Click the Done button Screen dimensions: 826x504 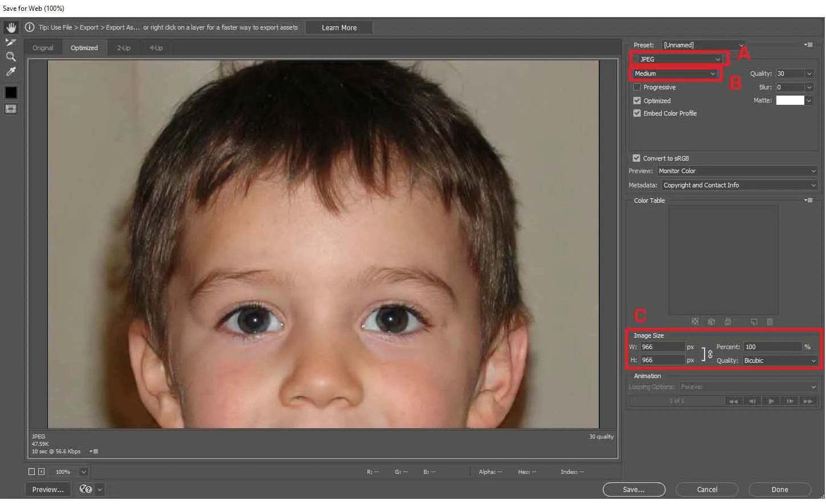point(780,489)
